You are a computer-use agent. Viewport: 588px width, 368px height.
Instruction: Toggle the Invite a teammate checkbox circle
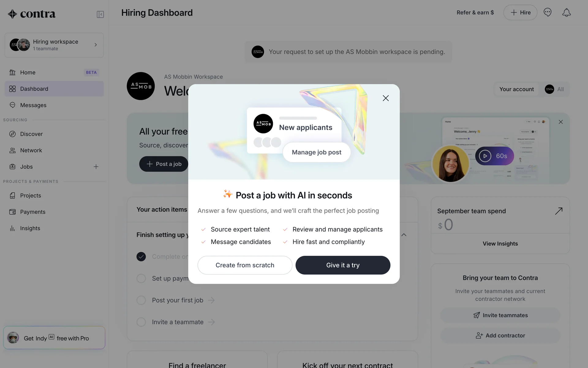[x=141, y=322]
